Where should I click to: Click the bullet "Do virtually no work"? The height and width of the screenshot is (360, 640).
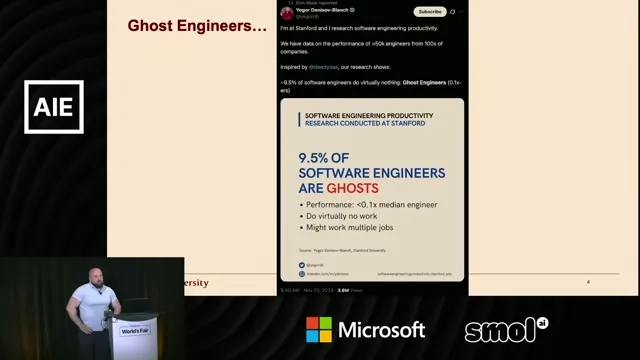point(342,216)
